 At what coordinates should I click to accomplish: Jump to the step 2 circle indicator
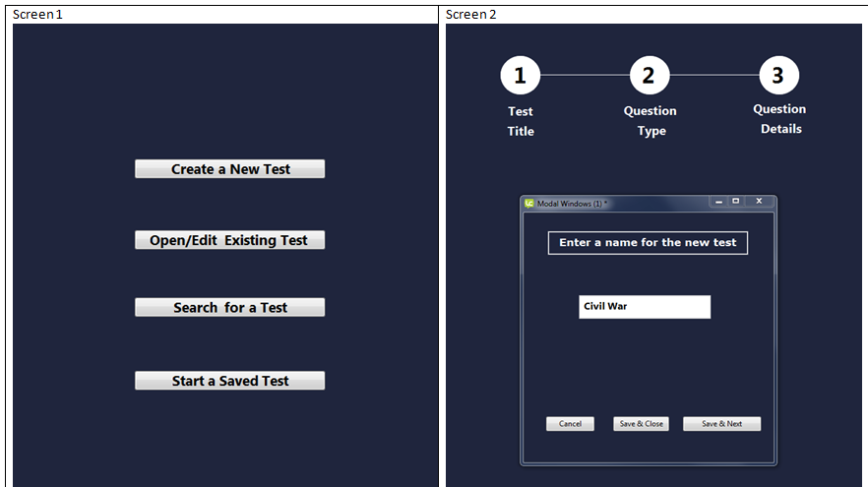pos(649,75)
